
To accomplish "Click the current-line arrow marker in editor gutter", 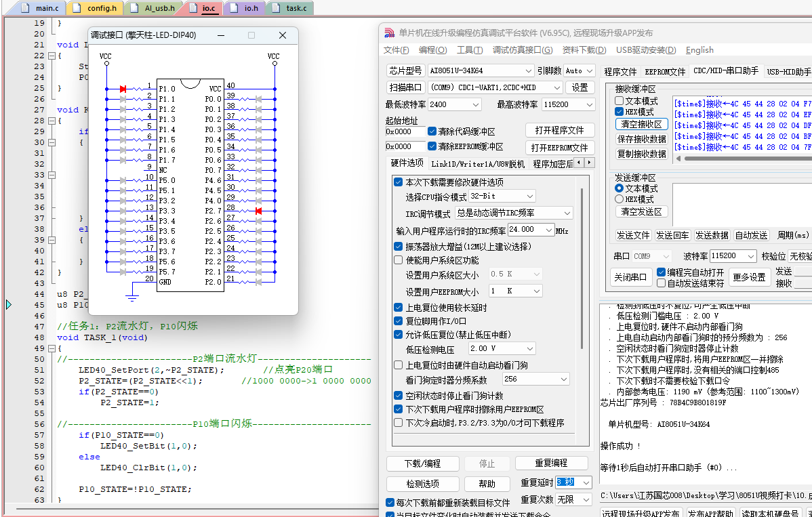I will click(9, 304).
